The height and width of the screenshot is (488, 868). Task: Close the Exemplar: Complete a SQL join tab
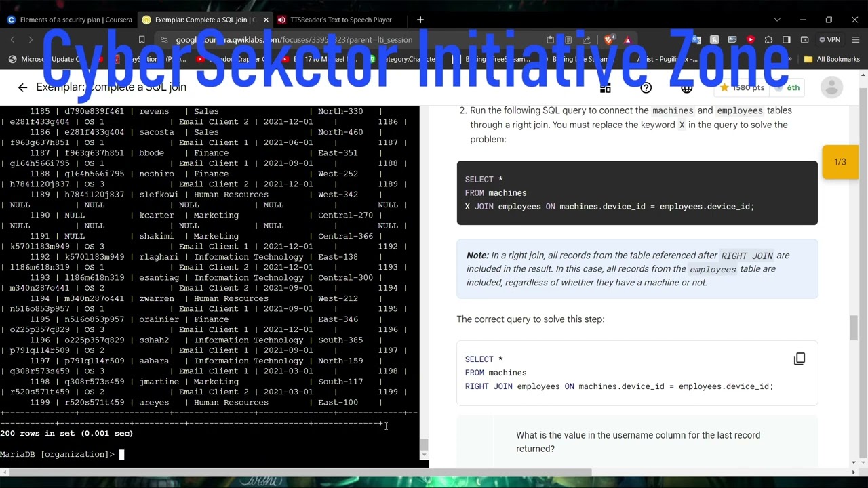point(266,20)
